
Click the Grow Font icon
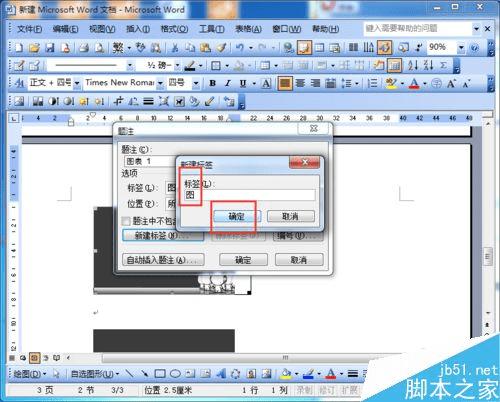(x=452, y=83)
